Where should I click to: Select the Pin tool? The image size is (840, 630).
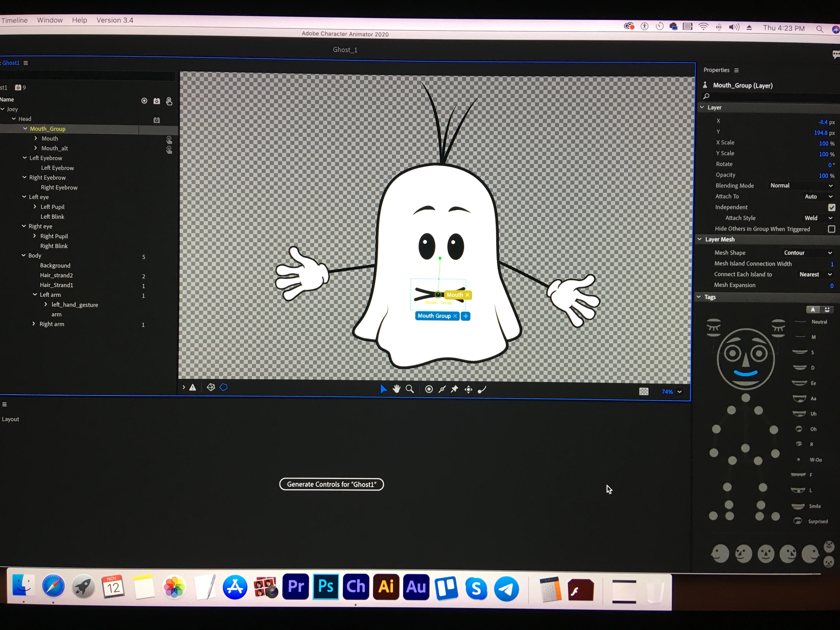[455, 389]
